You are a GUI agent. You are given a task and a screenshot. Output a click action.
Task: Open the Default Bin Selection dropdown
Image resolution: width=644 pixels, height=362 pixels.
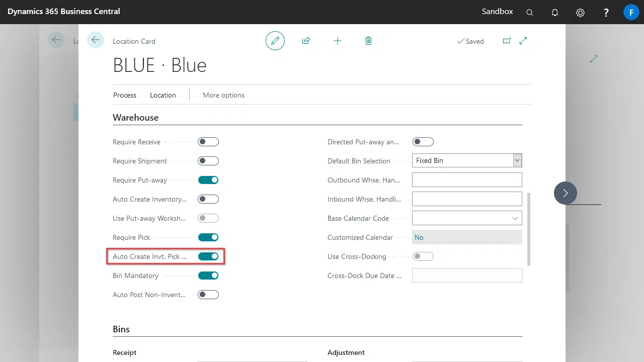point(517,160)
